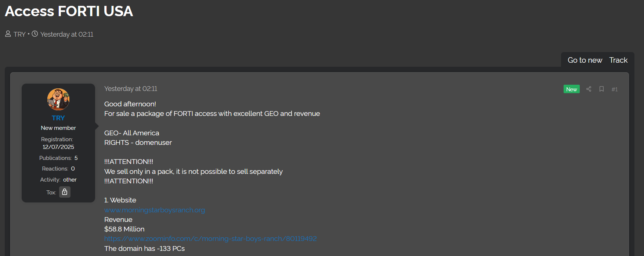Click the green New badge

pos(571,89)
